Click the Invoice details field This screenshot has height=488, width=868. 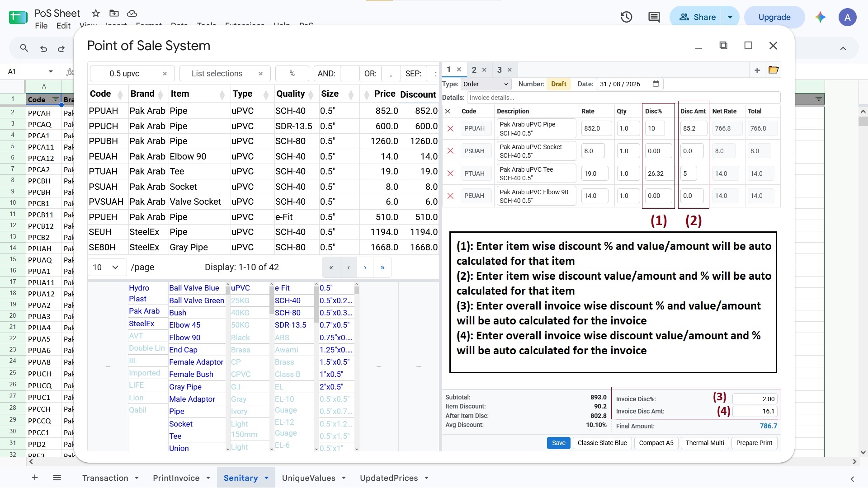(623, 98)
